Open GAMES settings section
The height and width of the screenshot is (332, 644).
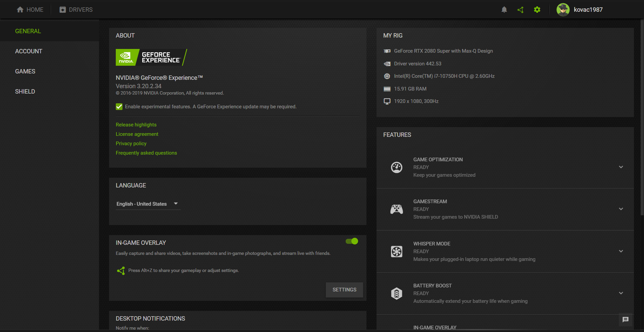[x=49, y=71]
